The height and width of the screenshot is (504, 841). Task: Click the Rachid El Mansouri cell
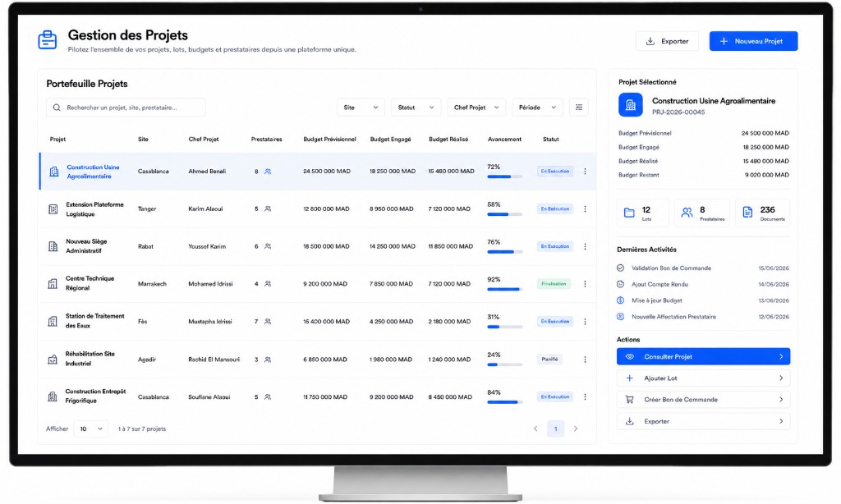[x=214, y=360]
